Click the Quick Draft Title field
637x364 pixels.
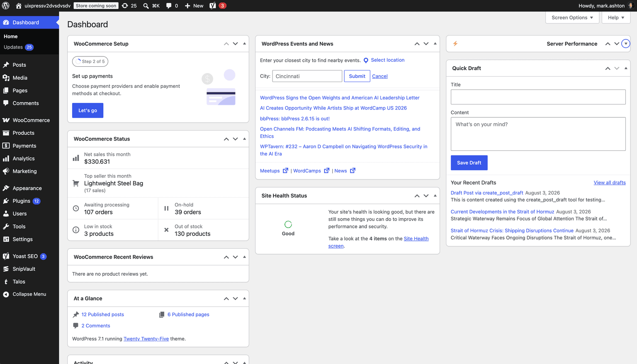point(538,97)
